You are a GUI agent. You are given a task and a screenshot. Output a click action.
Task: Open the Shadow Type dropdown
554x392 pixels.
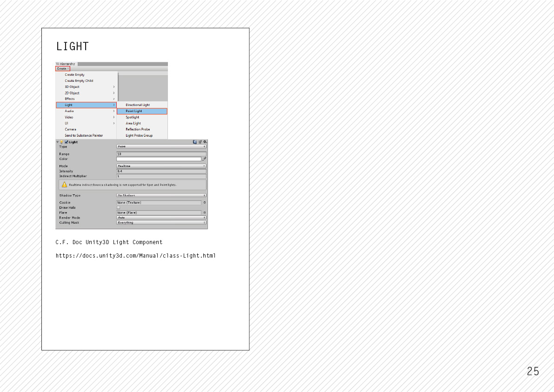click(161, 195)
